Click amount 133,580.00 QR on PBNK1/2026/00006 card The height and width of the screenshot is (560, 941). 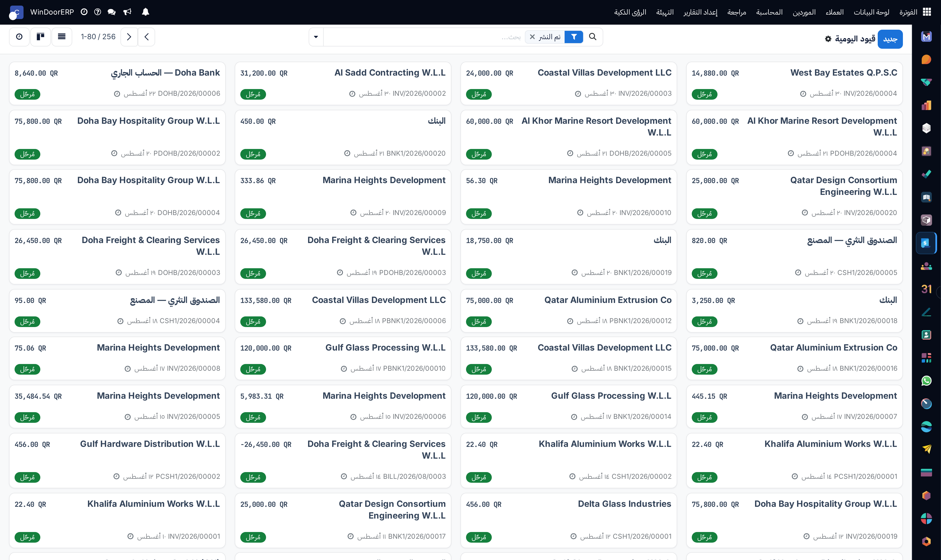pyautogui.click(x=266, y=301)
